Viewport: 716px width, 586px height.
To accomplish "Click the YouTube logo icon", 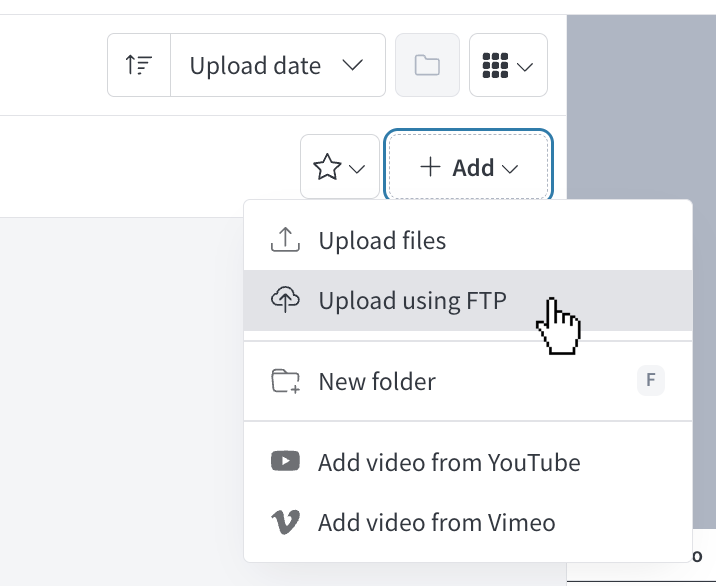I will tap(286, 462).
